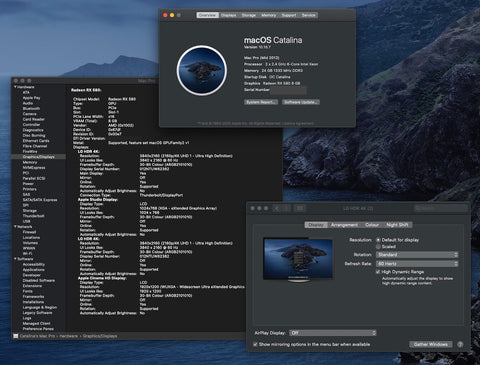Viewport: 480px width, 365px height.
Task: Select the Display tab in display preferences
Action: [x=316, y=225]
